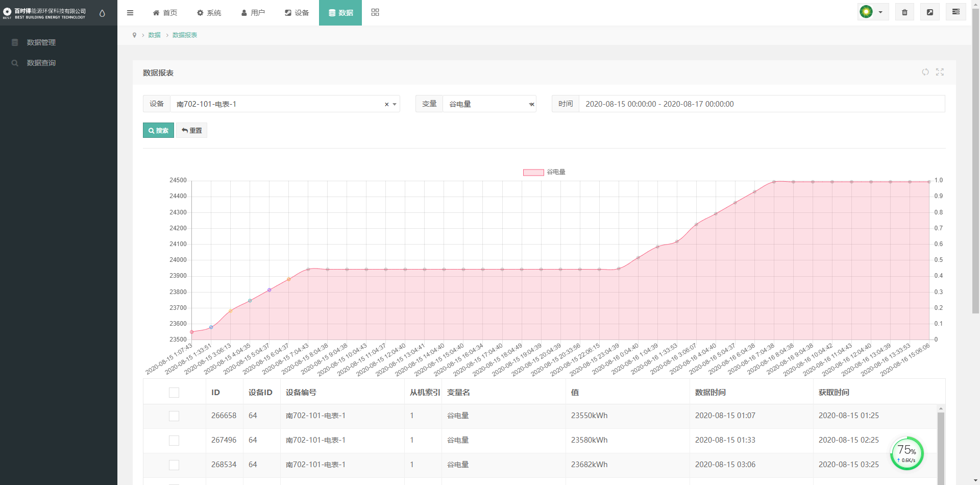Click the 重置 reset button
Viewport: 980px width, 485px height.
coord(191,130)
